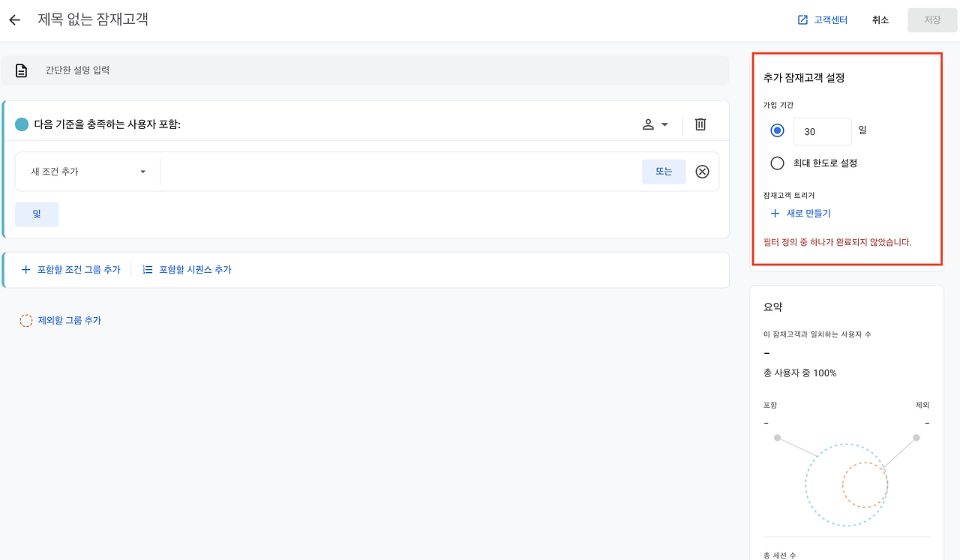Click the document description icon

[22, 70]
